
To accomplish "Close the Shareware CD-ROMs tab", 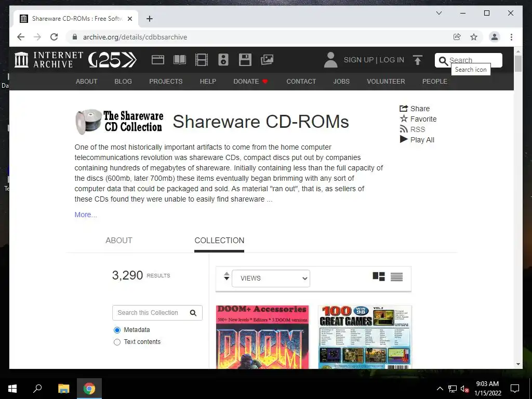I will (129, 19).
